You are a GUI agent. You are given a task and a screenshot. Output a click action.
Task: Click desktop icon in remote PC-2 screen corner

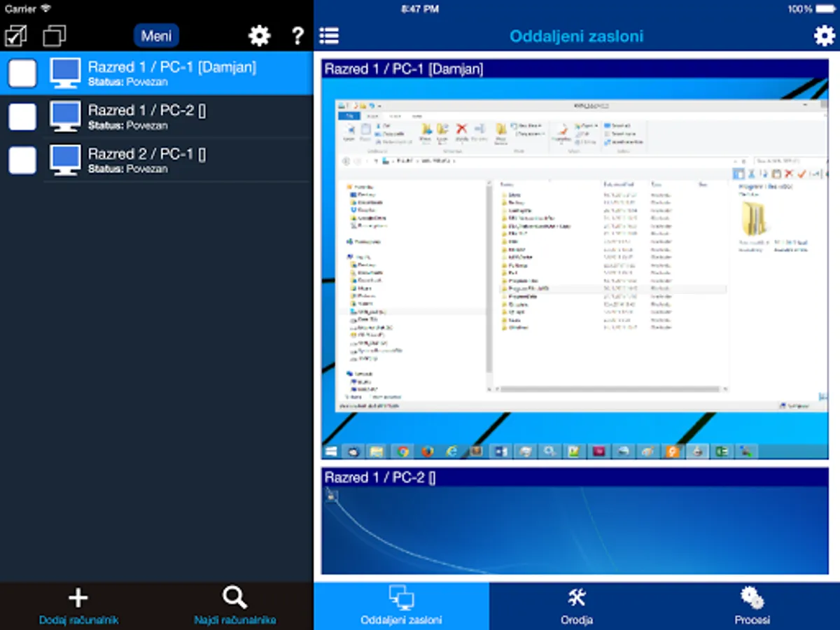click(x=332, y=496)
